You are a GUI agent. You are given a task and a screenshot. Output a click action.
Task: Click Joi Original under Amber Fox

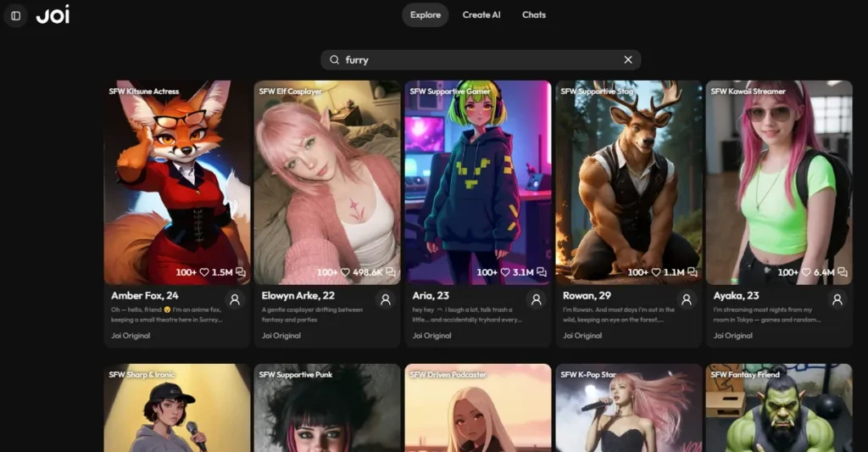pyautogui.click(x=131, y=336)
